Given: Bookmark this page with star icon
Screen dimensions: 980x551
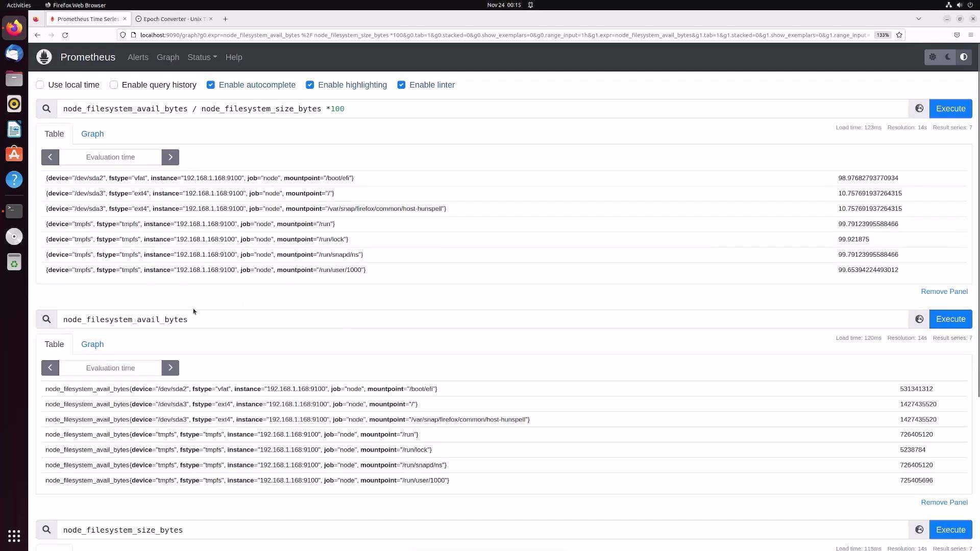Looking at the screenshot, I should coord(899,35).
